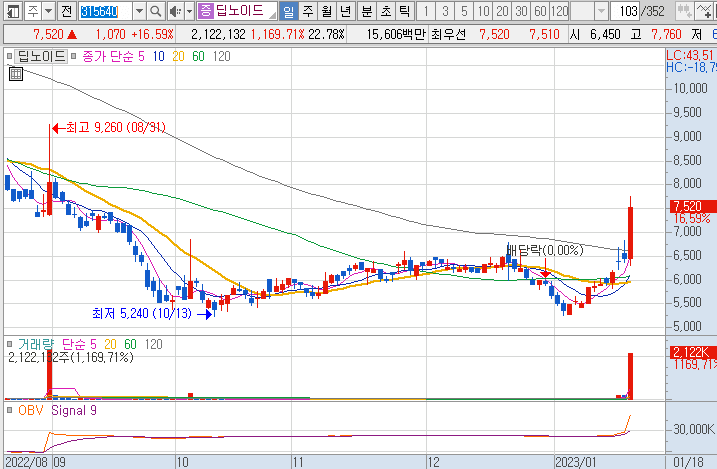Select the 120-day moving average legend
Viewport: 717px width, 469px height.
tap(222, 56)
